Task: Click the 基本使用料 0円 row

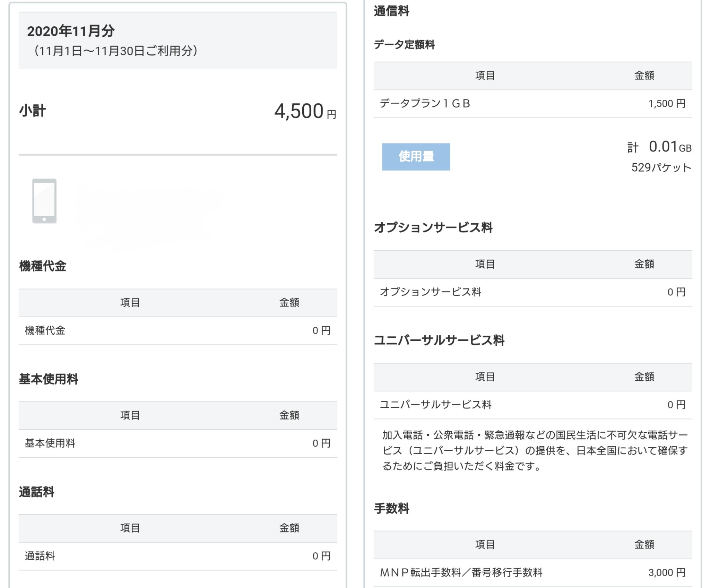Action: pyautogui.click(x=177, y=443)
